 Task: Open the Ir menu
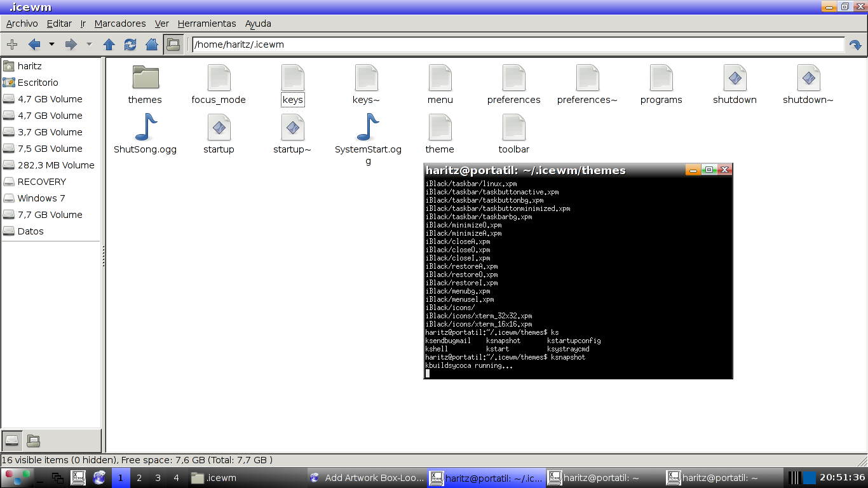pos(83,24)
